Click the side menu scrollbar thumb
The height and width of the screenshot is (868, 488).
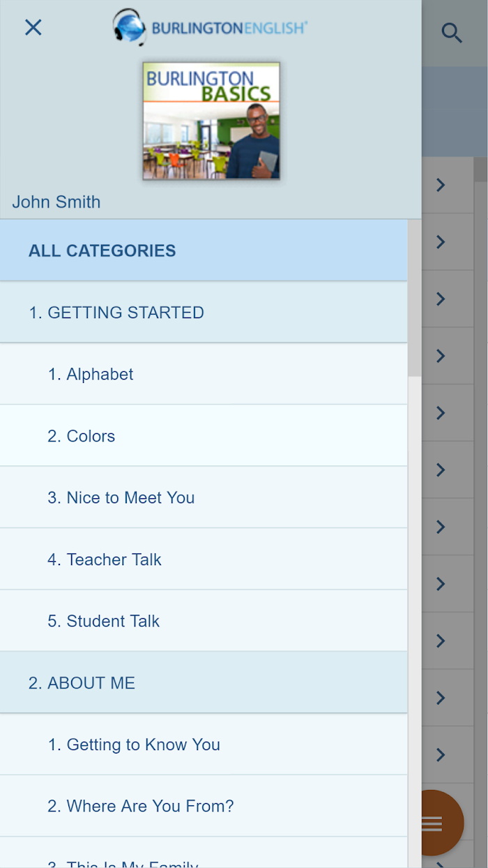[414, 298]
